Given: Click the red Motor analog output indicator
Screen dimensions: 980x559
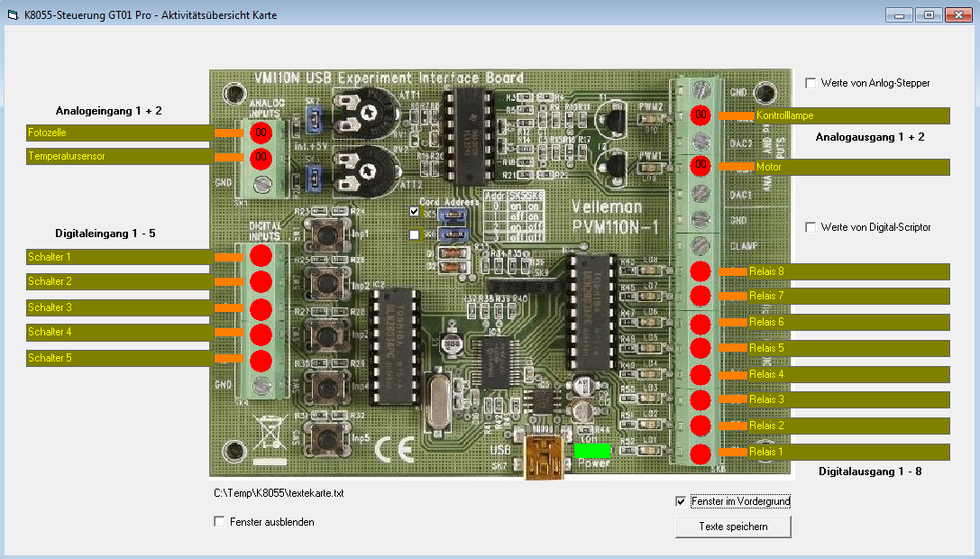Looking at the screenshot, I should (701, 166).
